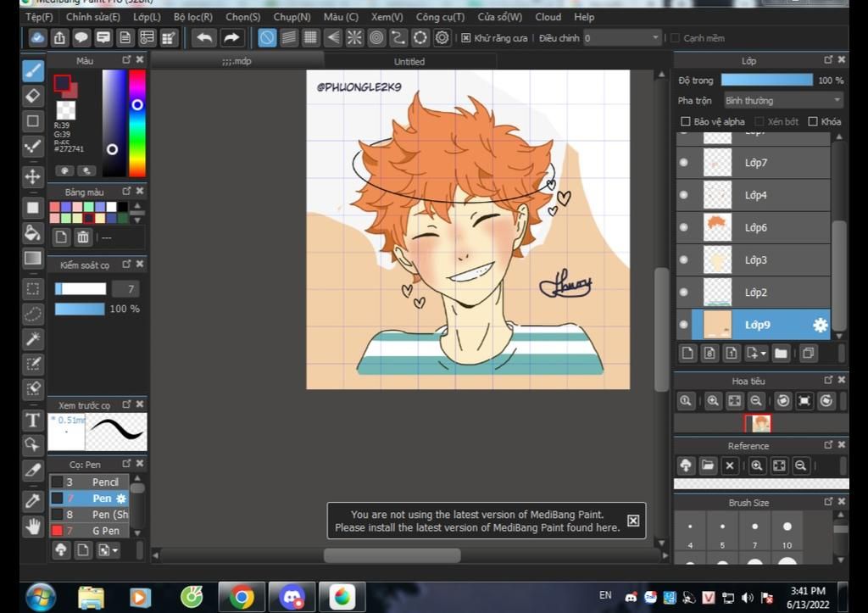Select the G Pen brush

tap(90, 531)
